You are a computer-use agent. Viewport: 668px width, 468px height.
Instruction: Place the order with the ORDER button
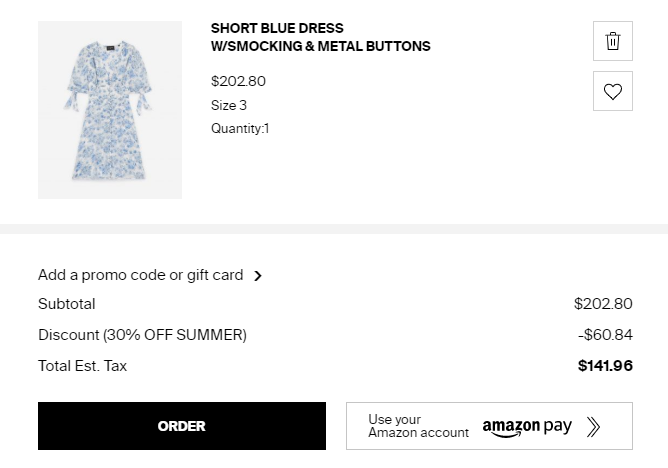tap(182, 426)
